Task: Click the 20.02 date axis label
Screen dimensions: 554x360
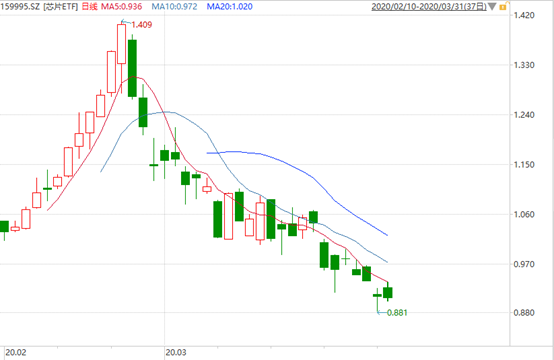Action: click(16, 353)
